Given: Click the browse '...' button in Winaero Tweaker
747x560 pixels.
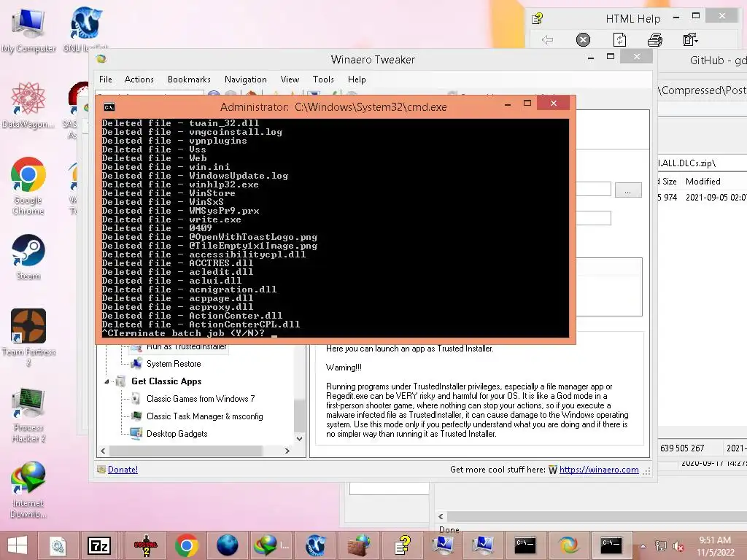Looking at the screenshot, I should 628,190.
